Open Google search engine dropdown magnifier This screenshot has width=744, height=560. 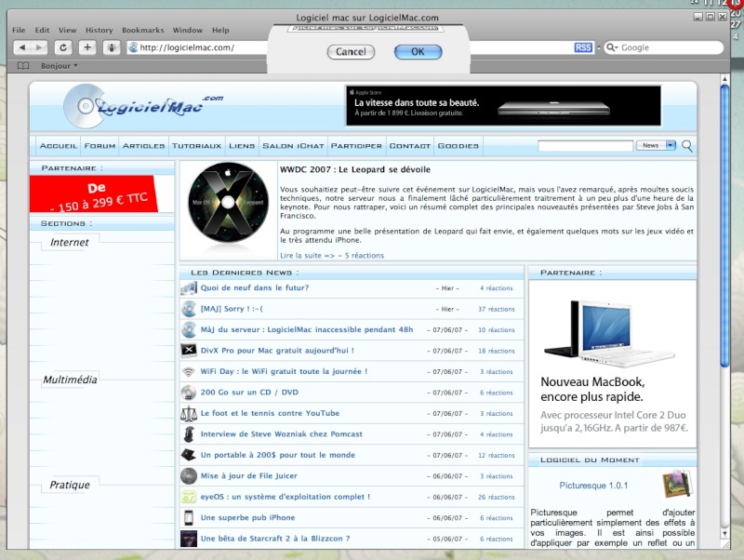click(x=612, y=47)
